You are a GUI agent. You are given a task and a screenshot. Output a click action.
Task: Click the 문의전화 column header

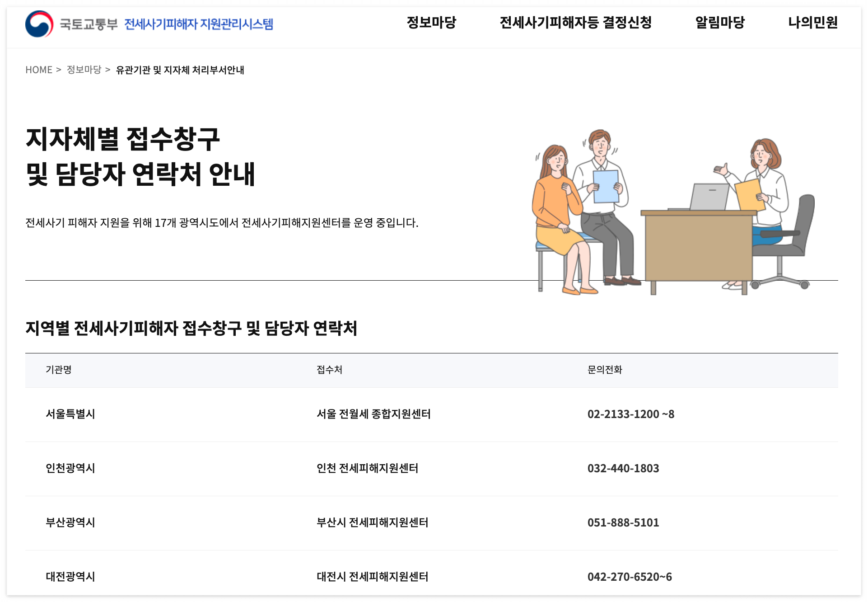(605, 370)
